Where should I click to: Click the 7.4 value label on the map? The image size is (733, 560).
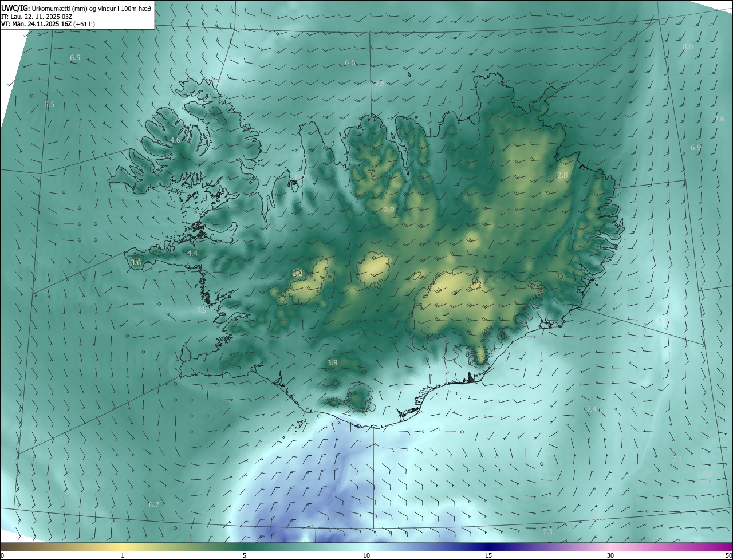592,409
